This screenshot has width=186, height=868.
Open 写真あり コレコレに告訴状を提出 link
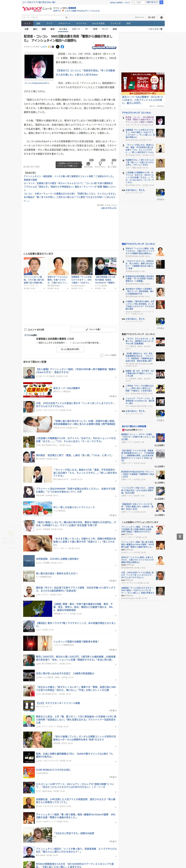click(85, 72)
